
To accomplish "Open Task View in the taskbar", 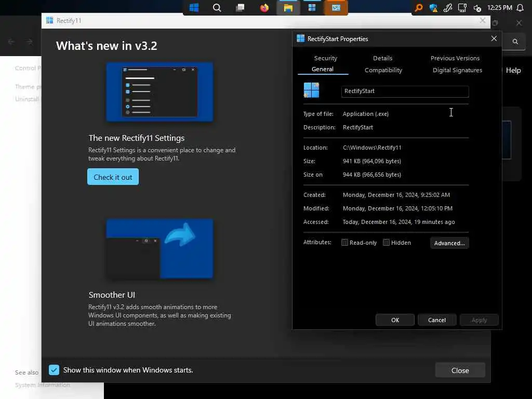I will pyautogui.click(x=240, y=7).
